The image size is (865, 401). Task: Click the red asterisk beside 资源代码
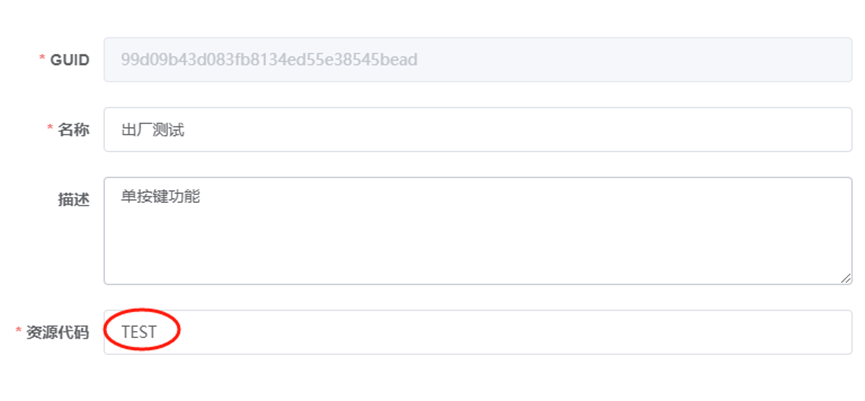[x=19, y=332]
